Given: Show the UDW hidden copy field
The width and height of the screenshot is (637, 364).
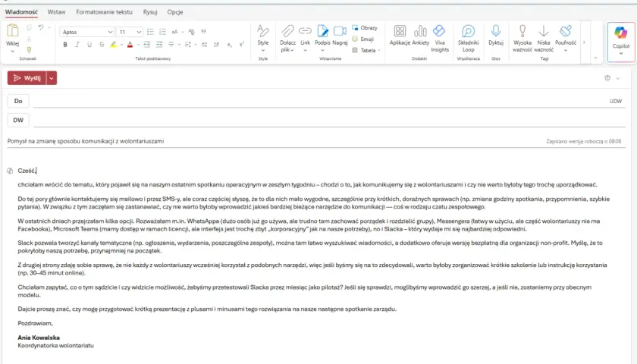Looking at the screenshot, I should coord(616,101).
